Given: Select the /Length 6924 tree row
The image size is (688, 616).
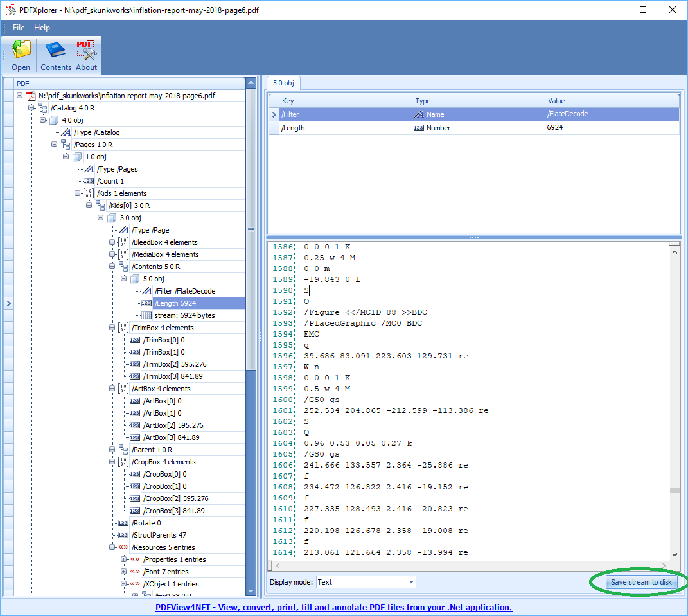Looking at the screenshot, I should [x=198, y=303].
